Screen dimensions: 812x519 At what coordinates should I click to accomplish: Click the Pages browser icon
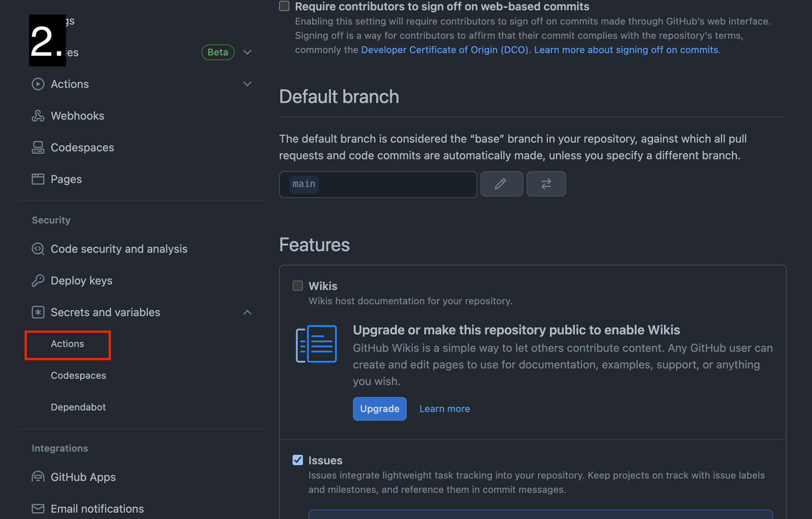38,179
